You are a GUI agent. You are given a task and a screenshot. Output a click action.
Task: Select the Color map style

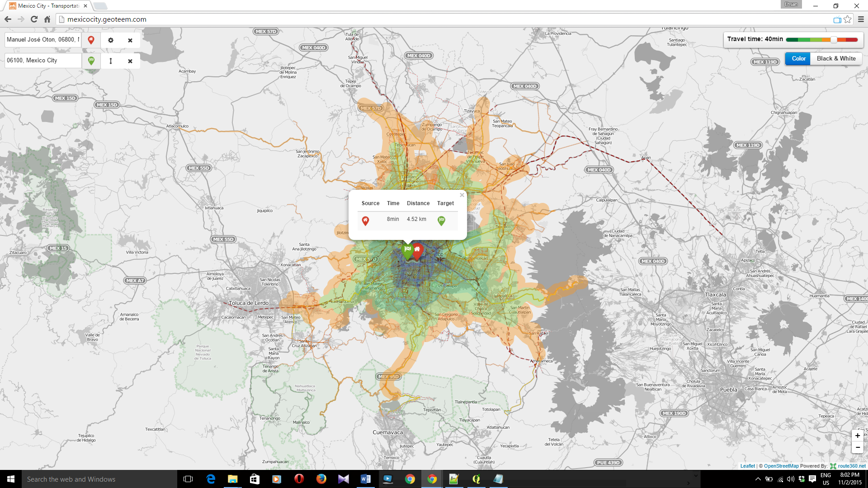(798, 59)
